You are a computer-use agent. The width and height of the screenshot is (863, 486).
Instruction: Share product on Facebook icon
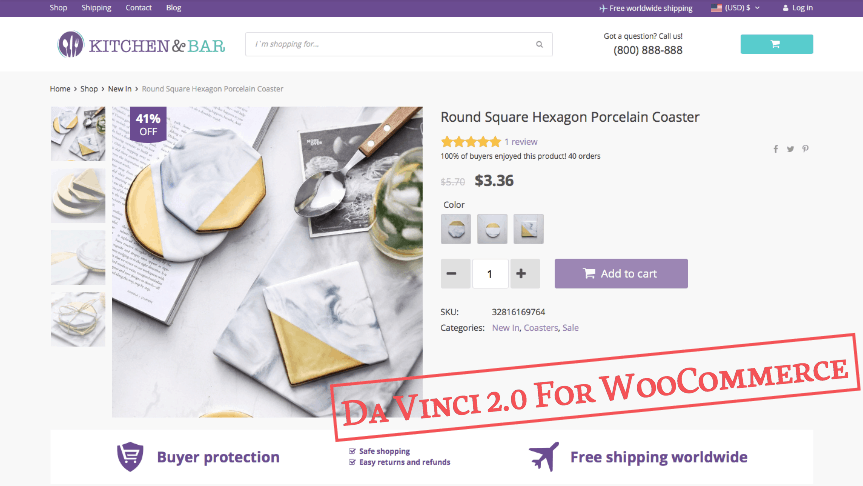775,149
